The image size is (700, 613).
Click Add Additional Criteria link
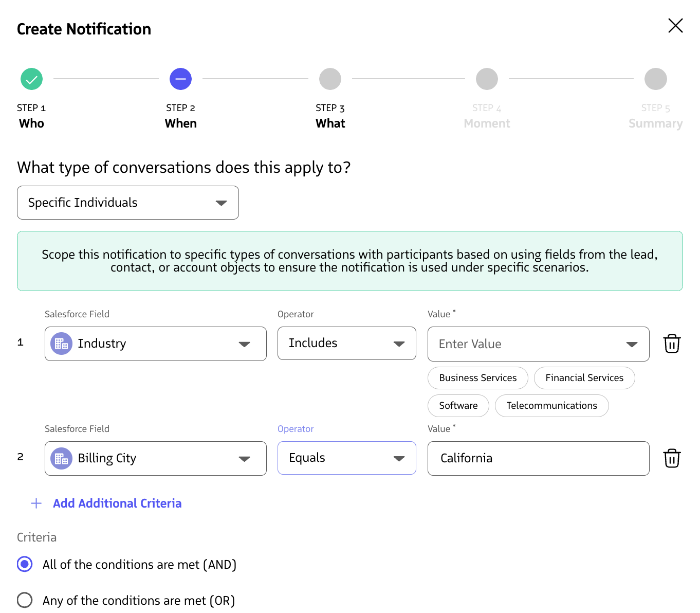click(x=117, y=503)
